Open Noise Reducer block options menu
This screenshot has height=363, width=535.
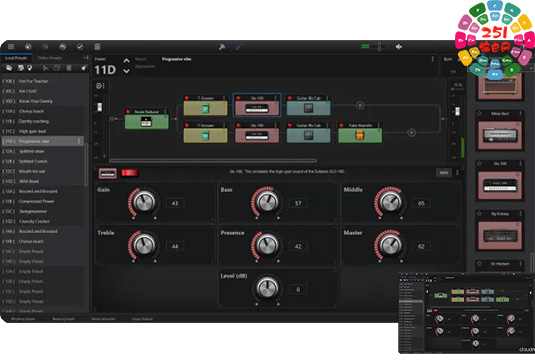point(165,112)
